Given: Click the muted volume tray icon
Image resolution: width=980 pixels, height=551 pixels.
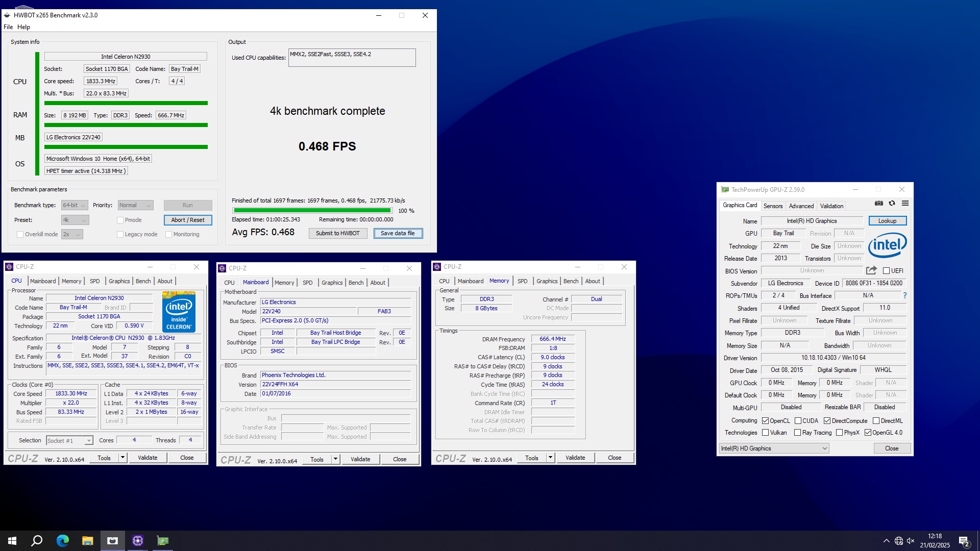Looking at the screenshot, I should [911, 541].
